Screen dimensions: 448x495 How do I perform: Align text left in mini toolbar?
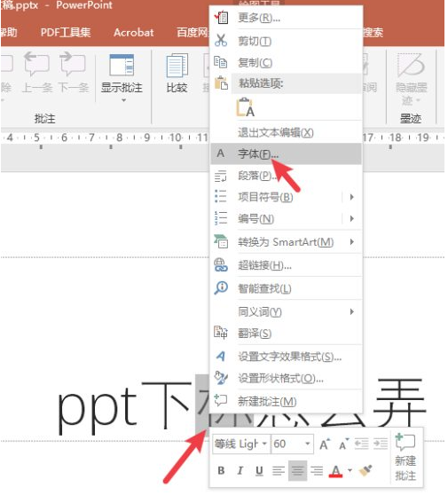(x=279, y=471)
